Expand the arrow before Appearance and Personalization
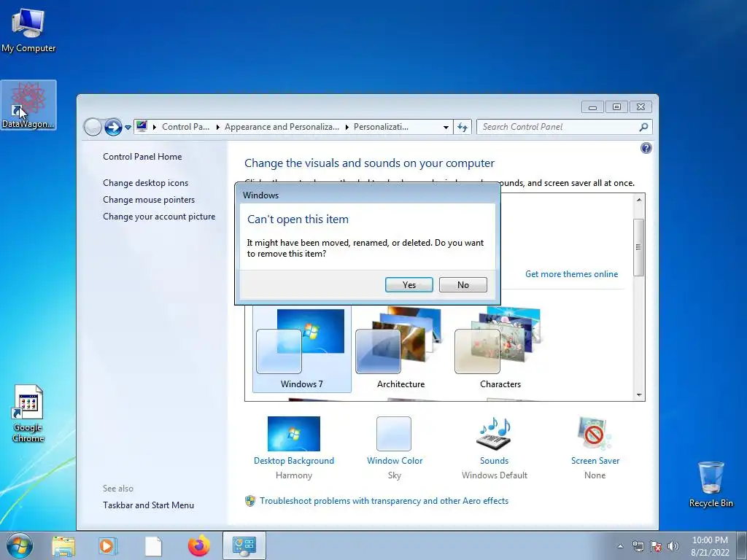This screenshot has width=747, height=560. (x=217, y=127)
